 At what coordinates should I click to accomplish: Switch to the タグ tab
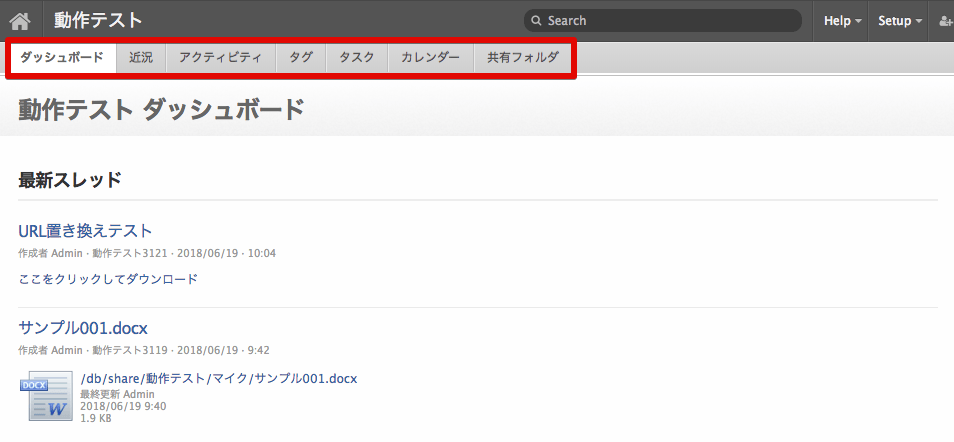[x=301, y=58]
